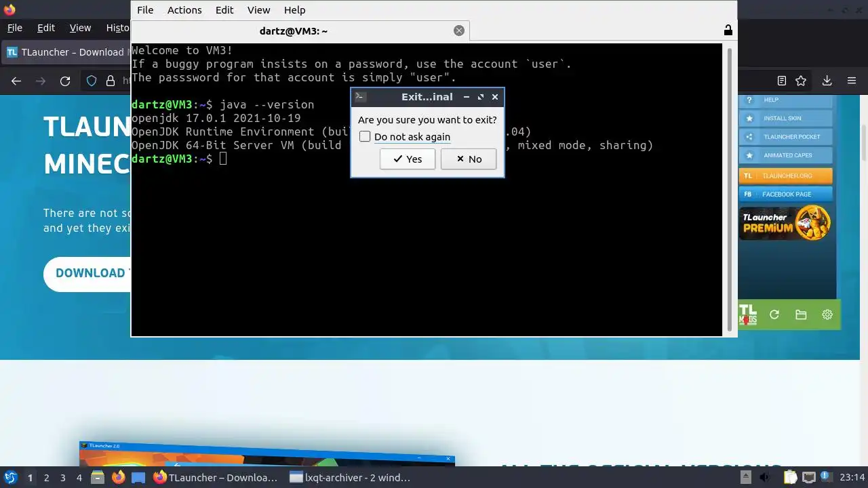The width and height of the screenshot is (868, 488).
Task: Reload the Firefox page
Action: [x=65, y=81]
